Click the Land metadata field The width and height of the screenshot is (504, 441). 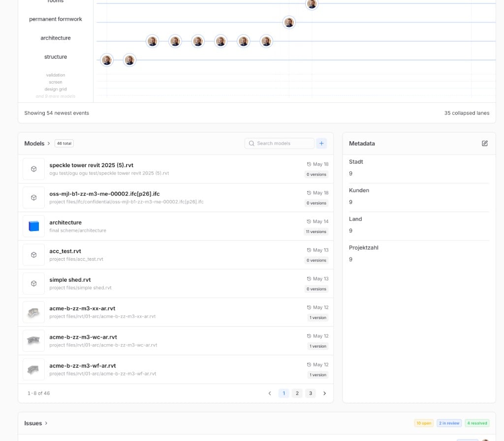tap(419, 225)
